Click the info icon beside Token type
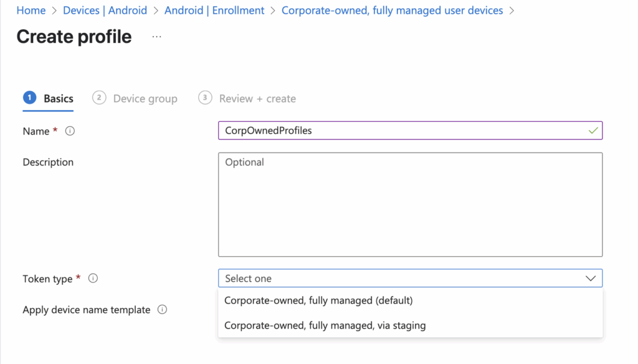 point(93,279)
